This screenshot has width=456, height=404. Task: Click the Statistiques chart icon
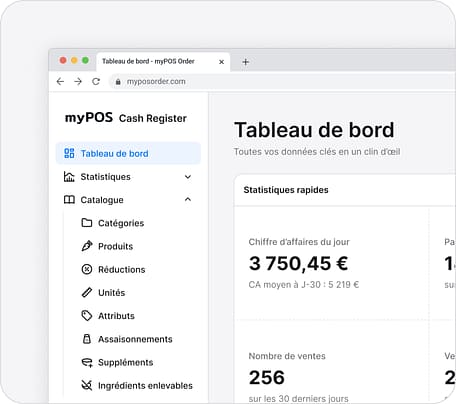(69, 177)
